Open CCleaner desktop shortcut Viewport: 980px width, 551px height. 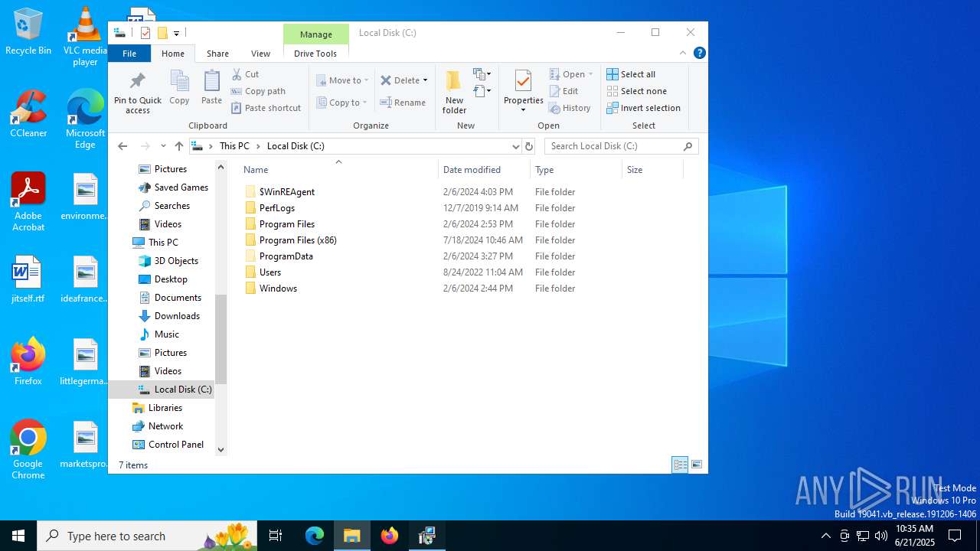(x=28, y=115)
